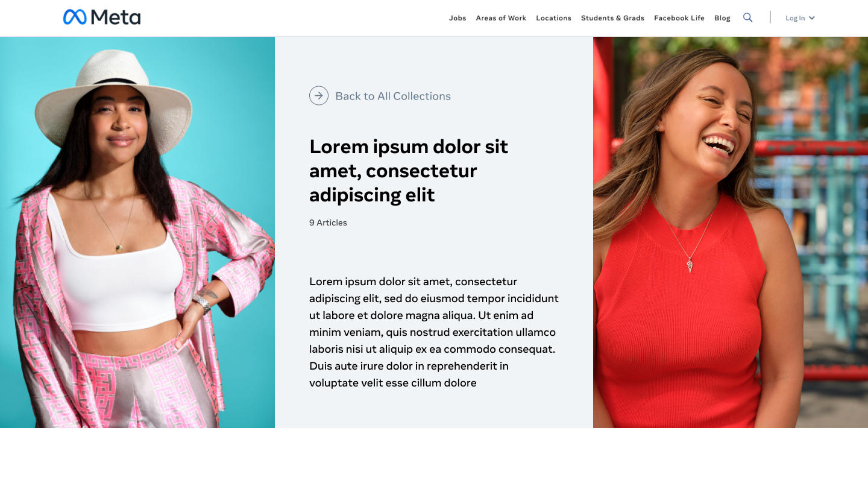This screenshot has width=868, height=489.
Task: Visit the Blog section
Action: tap(722, 18)
